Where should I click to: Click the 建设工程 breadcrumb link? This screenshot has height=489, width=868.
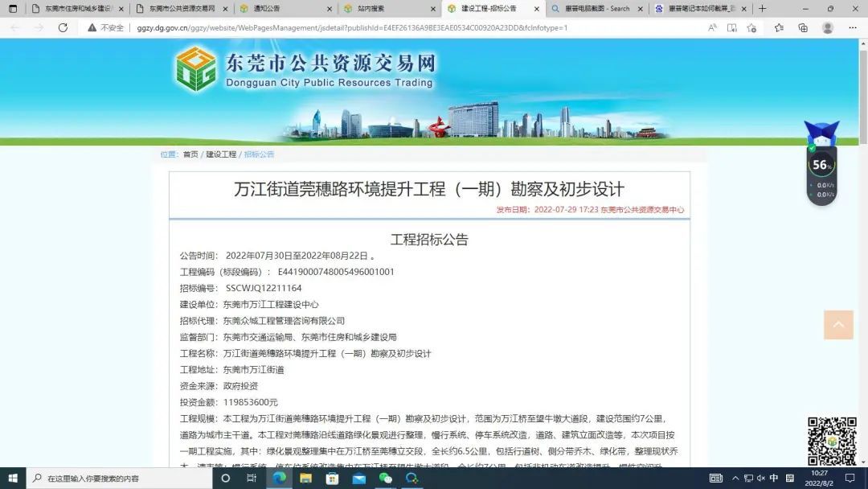point(221,154)
